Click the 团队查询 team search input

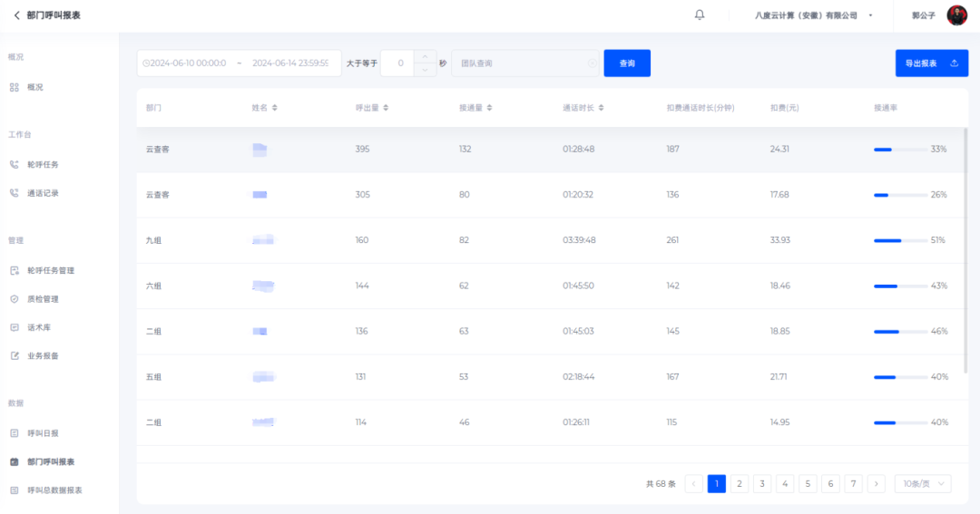click(525, 63)
